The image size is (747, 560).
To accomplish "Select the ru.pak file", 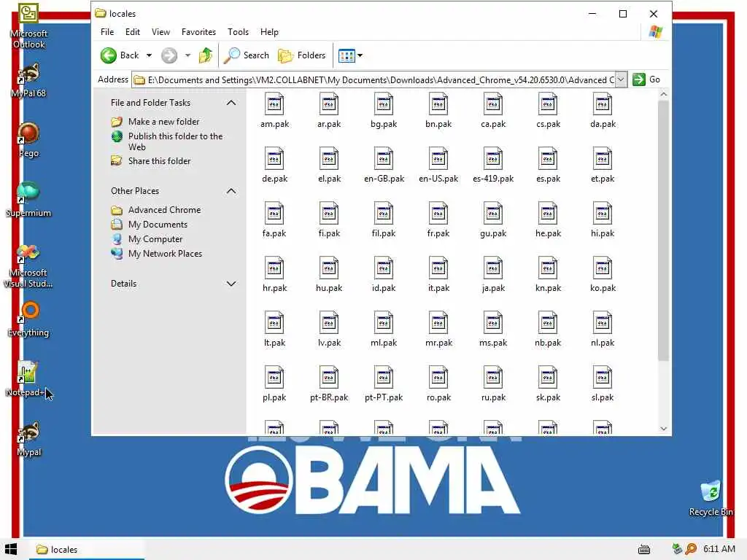I will click(x=493, y=385).
